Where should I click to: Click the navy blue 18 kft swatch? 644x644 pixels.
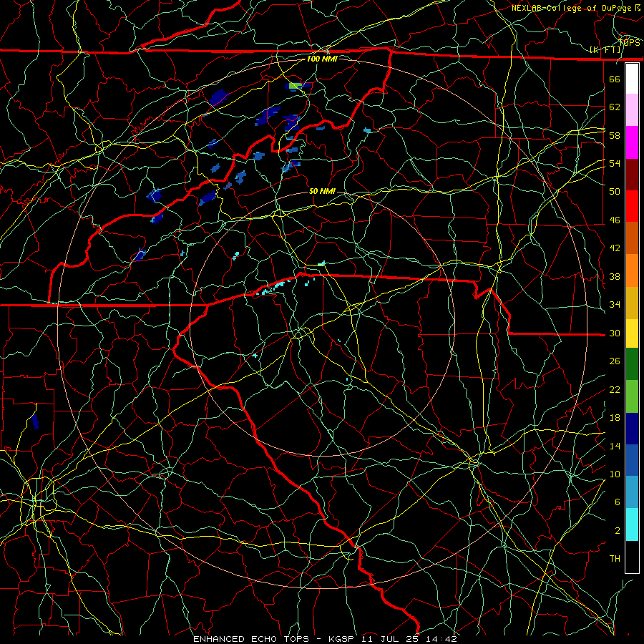click(632, 429)
